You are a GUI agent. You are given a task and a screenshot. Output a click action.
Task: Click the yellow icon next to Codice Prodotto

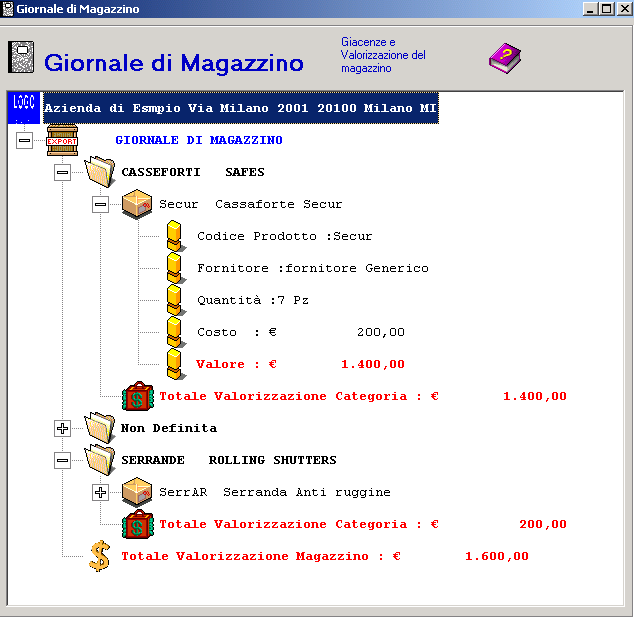(175, 236)
